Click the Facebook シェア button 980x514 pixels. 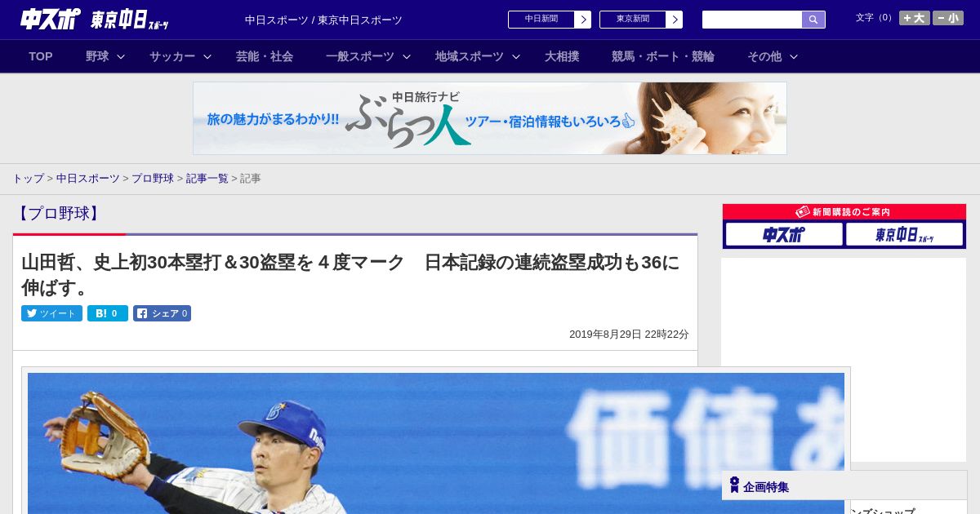pos(162,313)
